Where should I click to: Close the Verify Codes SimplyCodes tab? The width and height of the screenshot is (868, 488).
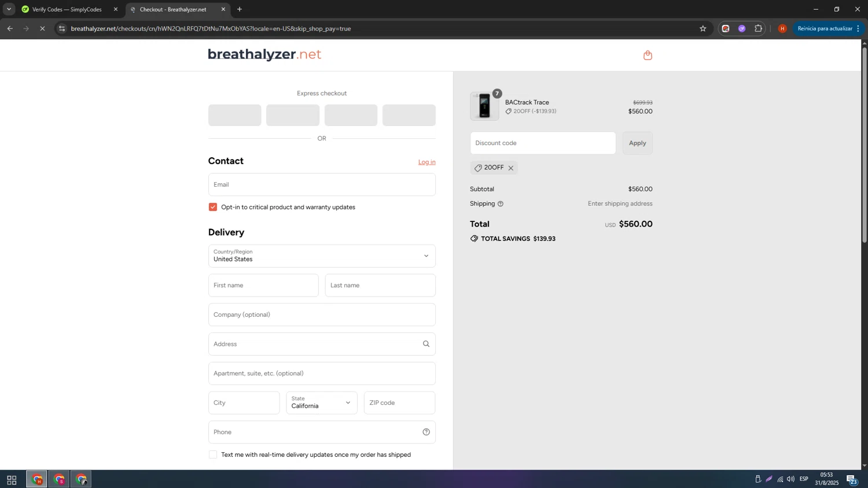coord(115,9)
